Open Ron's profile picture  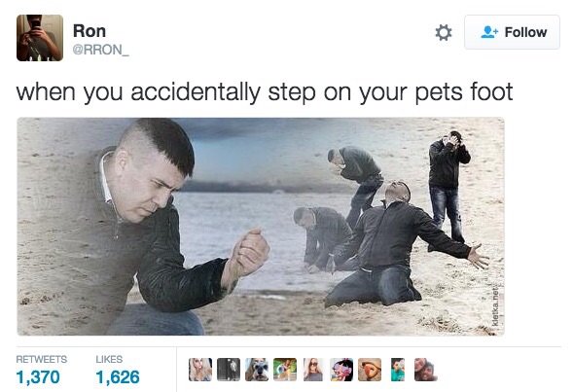[x=40, y=38]
